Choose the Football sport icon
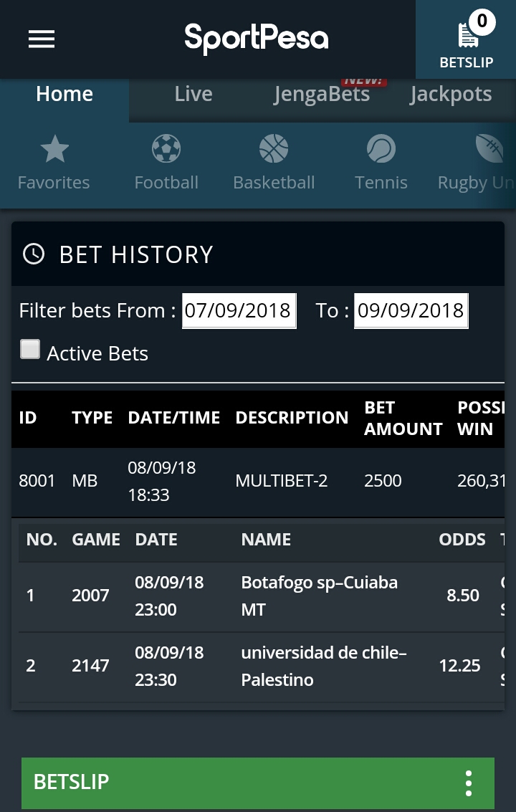Image resolution: width=516 pixels, height=812 pixels. pyautogui.click(x=166, y=150)
